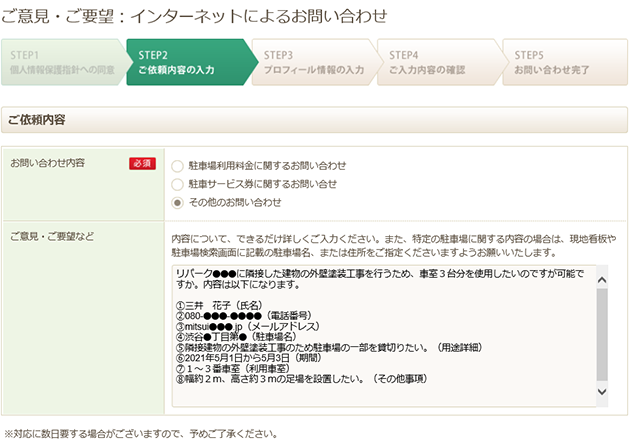
Task: Click the ご意見・ご要望など field label
Action: (x=52, y=236)
